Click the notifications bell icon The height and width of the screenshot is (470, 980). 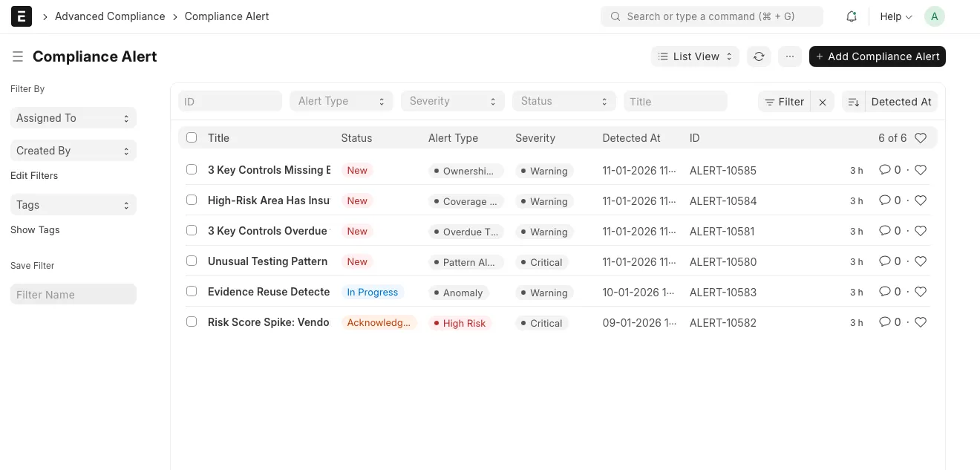coord(852,16)
